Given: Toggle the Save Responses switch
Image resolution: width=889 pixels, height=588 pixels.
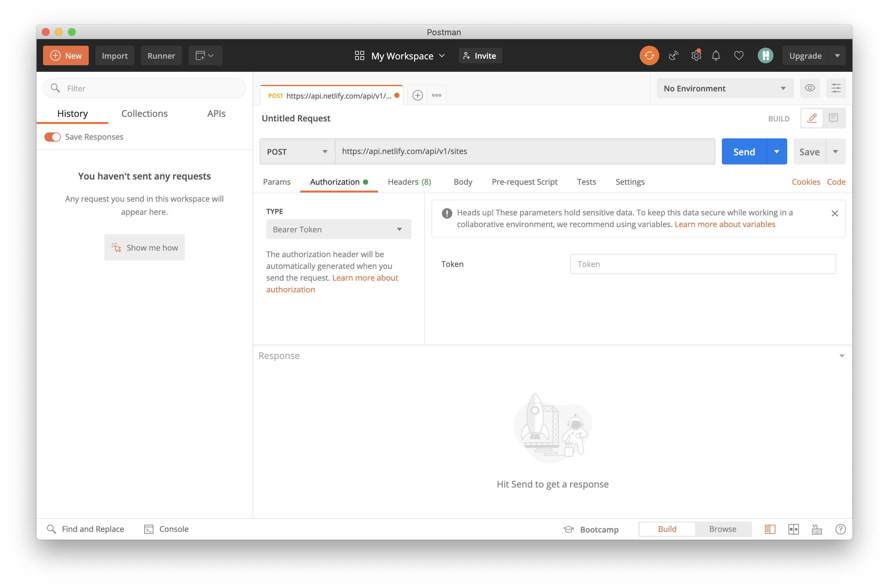Looking at the screenshot, I should (x=52, y=136).
